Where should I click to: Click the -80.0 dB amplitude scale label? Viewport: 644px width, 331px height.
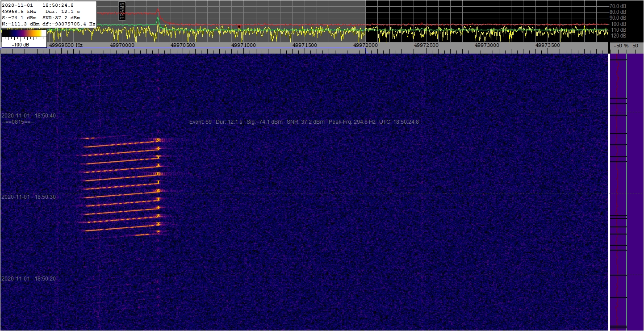tap(617, 12)
